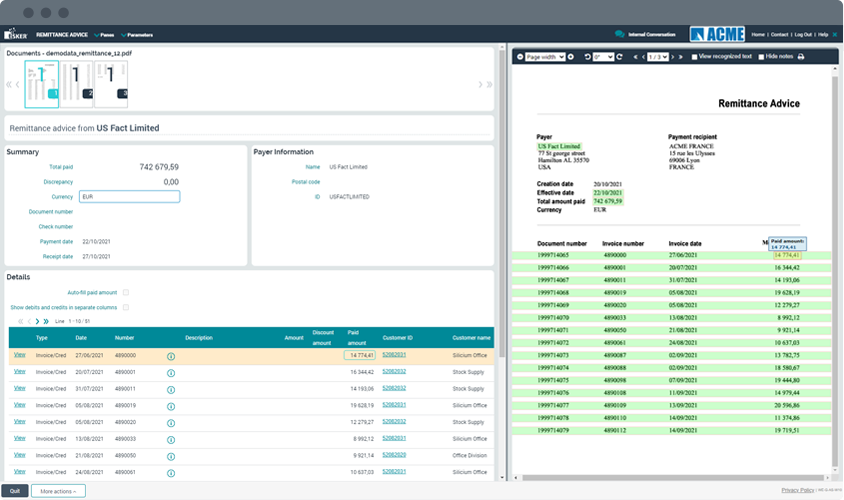The width and height of the screenshot is (844, 500).
Task: Jump to last page of preview
Action: point(680,57)
